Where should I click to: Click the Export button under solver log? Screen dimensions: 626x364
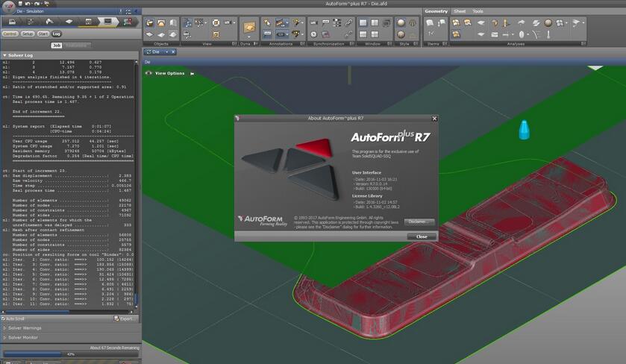click(125, 318)
